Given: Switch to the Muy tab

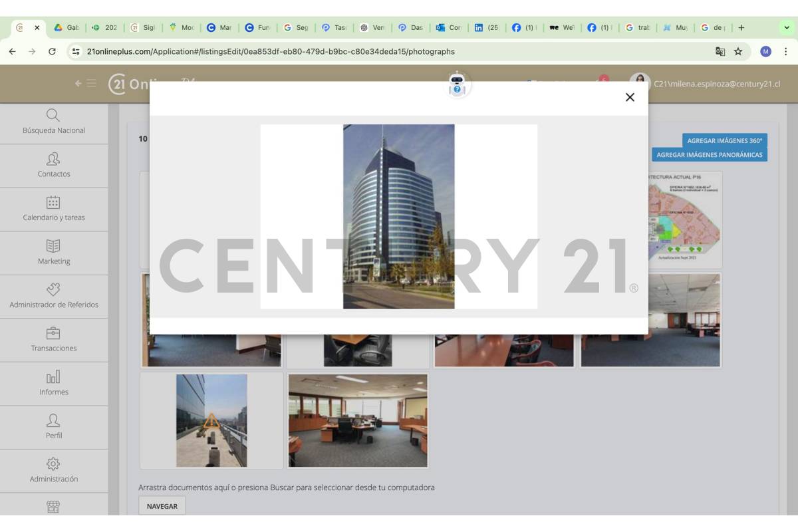Looking at the screenshot, I should coord(676,28).
